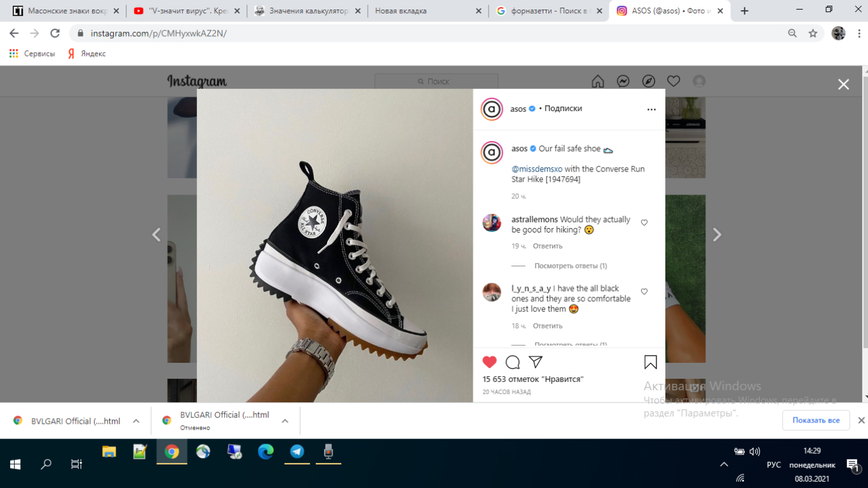Go to the previous post with left arrow

(x=156, y=234)
